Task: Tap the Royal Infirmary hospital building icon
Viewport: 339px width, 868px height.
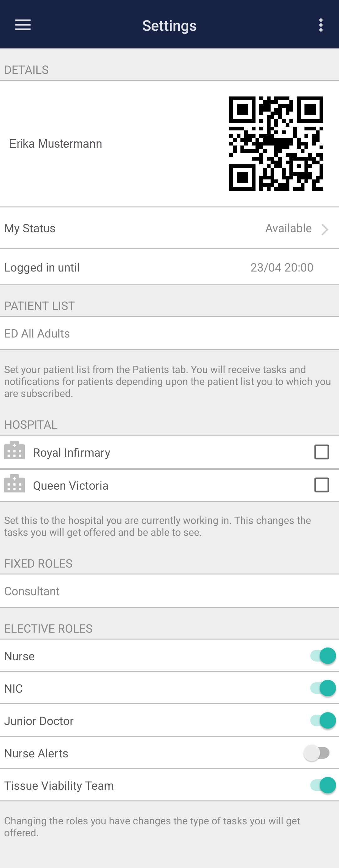Action: 14,451
